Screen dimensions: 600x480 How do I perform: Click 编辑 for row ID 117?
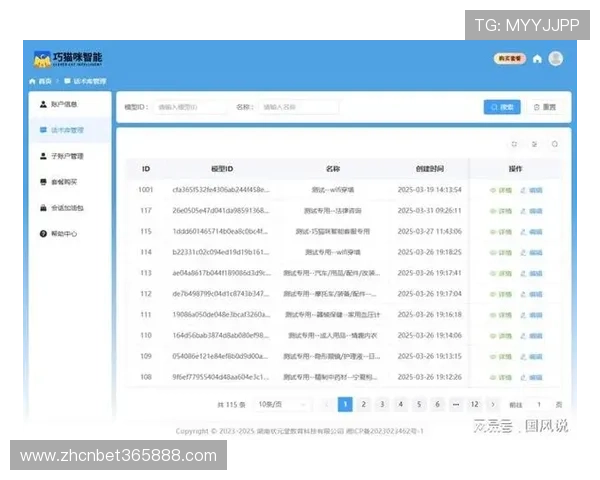532,211
